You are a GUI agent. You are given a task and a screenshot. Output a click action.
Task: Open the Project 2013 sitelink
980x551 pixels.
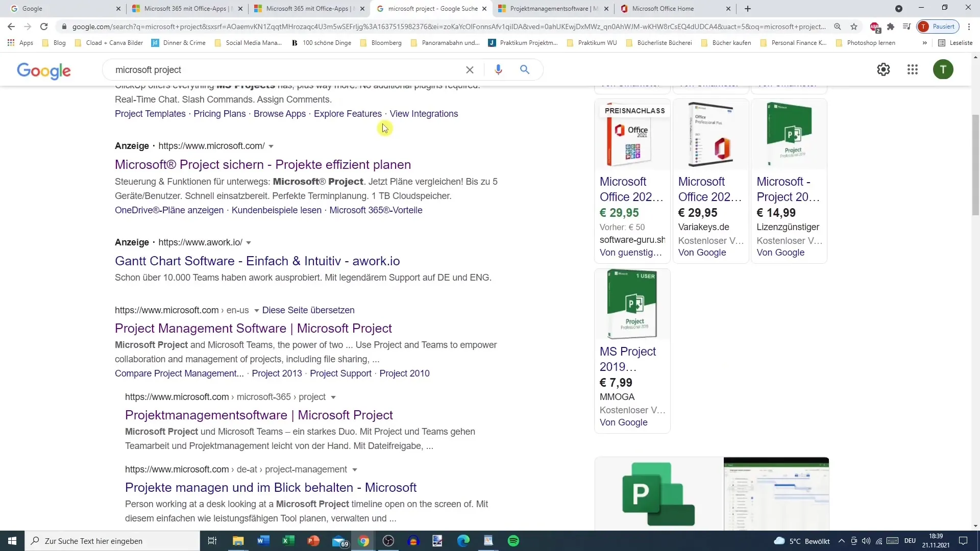tap(277, 373)
